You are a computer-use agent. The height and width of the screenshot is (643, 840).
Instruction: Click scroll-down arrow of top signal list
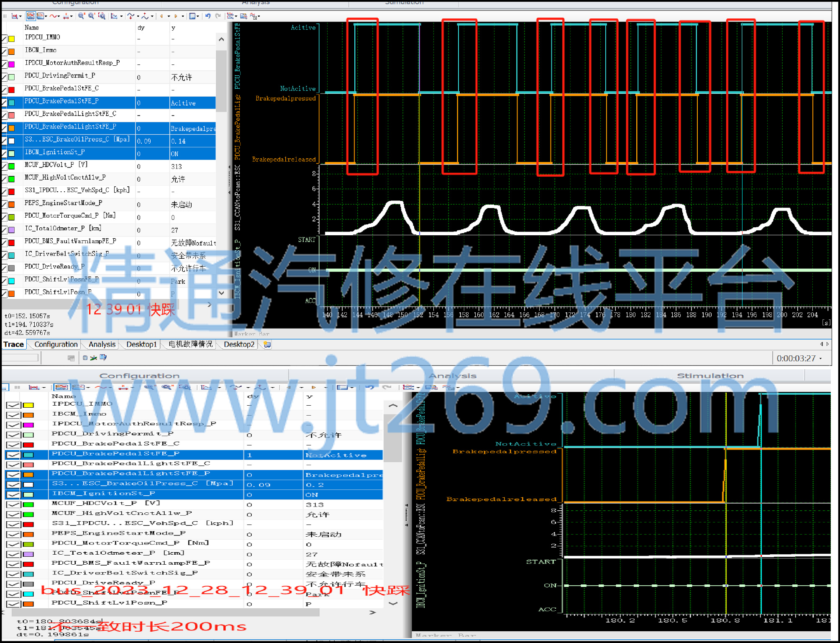pyautogui.click(x=221, y=293)
